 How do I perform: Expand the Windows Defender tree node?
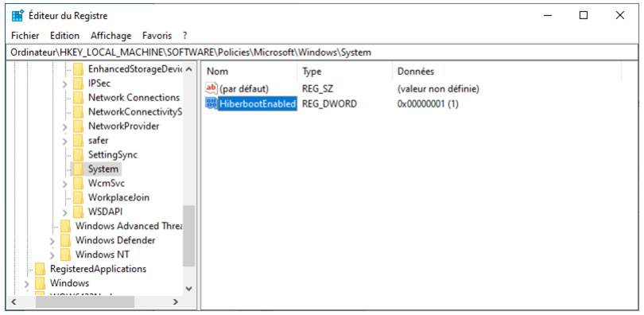pyautogui.click(x=52, y=241)
